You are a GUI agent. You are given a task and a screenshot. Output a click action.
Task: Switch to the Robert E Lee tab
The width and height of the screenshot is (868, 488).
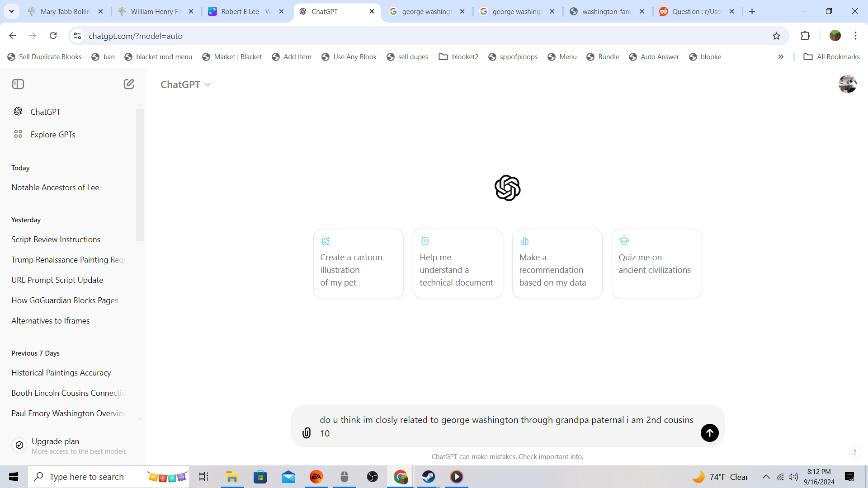246,12
